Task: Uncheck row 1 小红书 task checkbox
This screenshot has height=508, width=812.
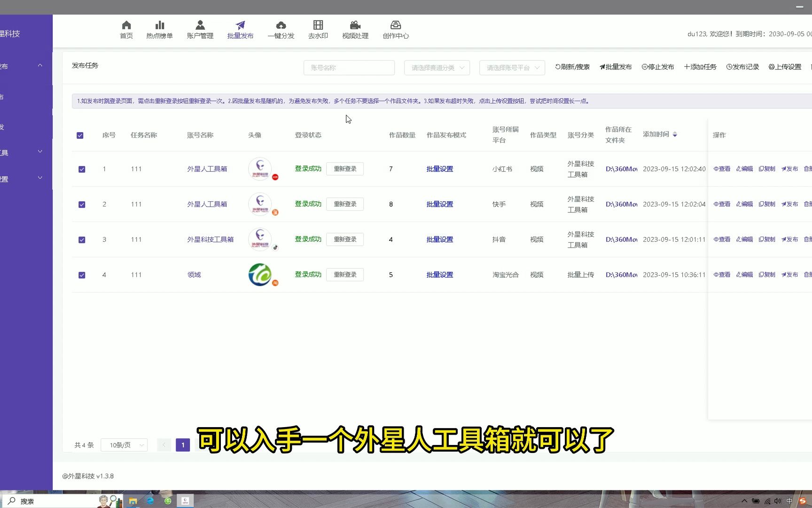Action: click(x=82, y=169)
